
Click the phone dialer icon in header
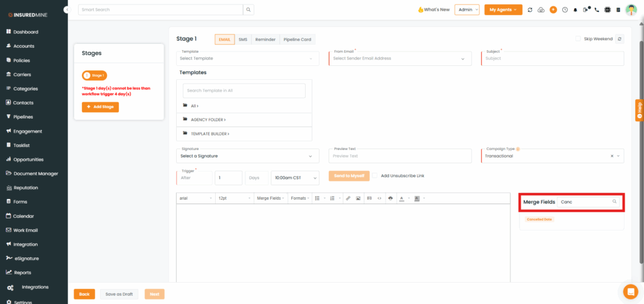tap(596, 10)
